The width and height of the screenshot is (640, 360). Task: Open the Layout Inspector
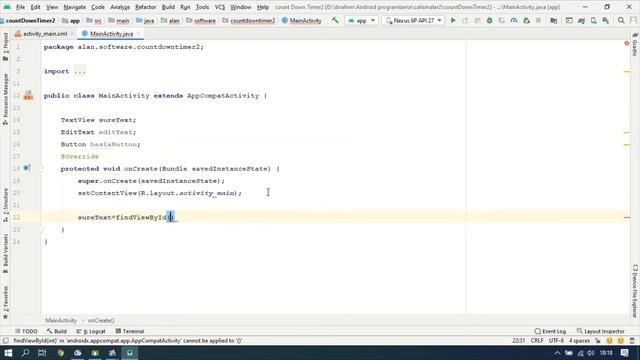click(600, 331)
